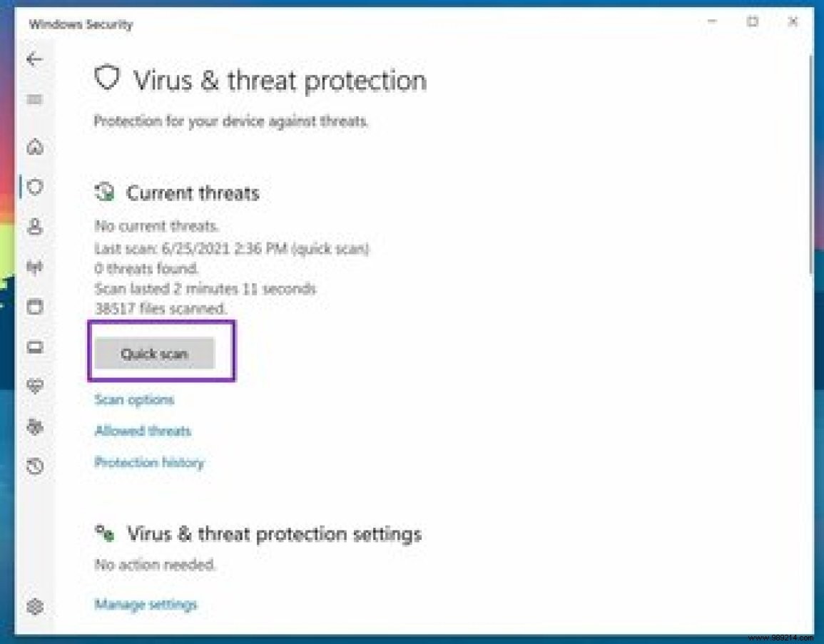Open Account protection in the sidebar

pos(34,227)
